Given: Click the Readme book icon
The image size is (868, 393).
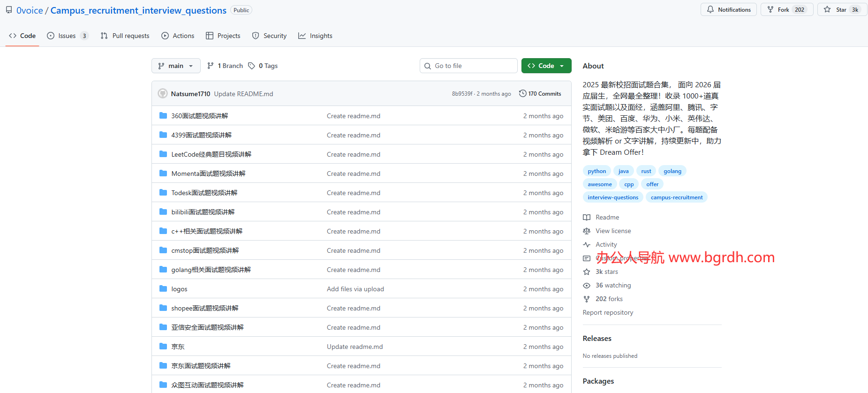Looking at the screenshot, I should [587, 218].
